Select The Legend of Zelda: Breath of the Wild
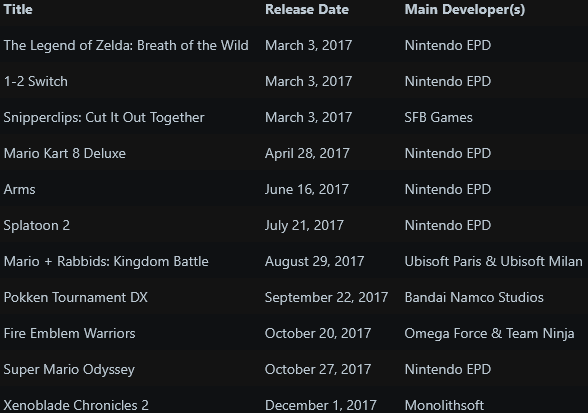 pos(126,45)
